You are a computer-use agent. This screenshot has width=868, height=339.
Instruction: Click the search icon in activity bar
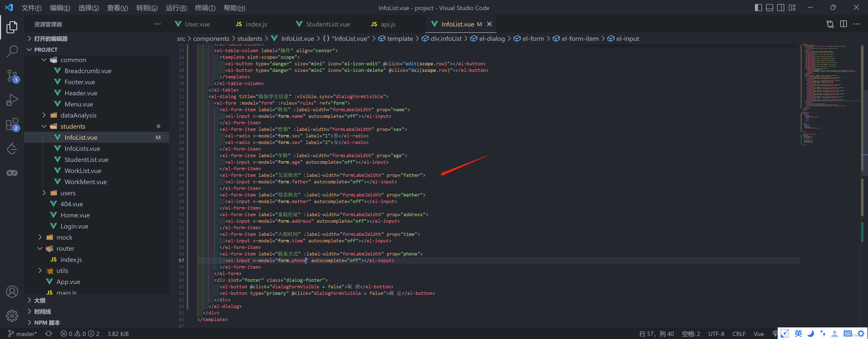[x=12, y=50]
